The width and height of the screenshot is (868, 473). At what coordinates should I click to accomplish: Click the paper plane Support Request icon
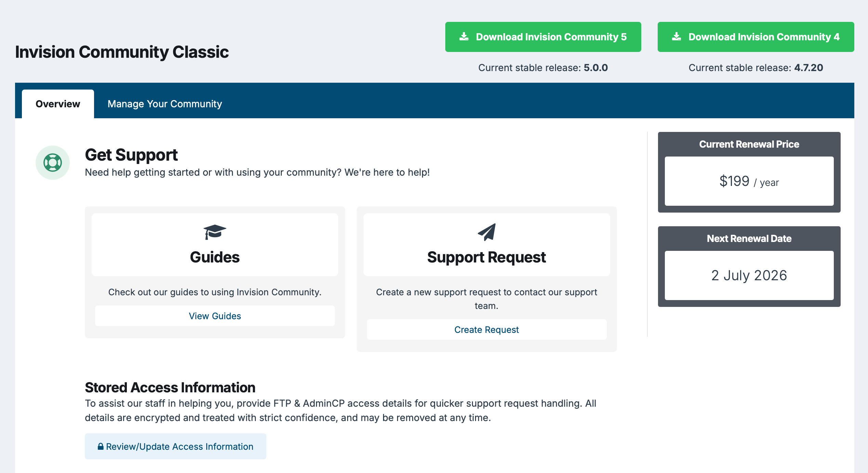click(487, 232)
